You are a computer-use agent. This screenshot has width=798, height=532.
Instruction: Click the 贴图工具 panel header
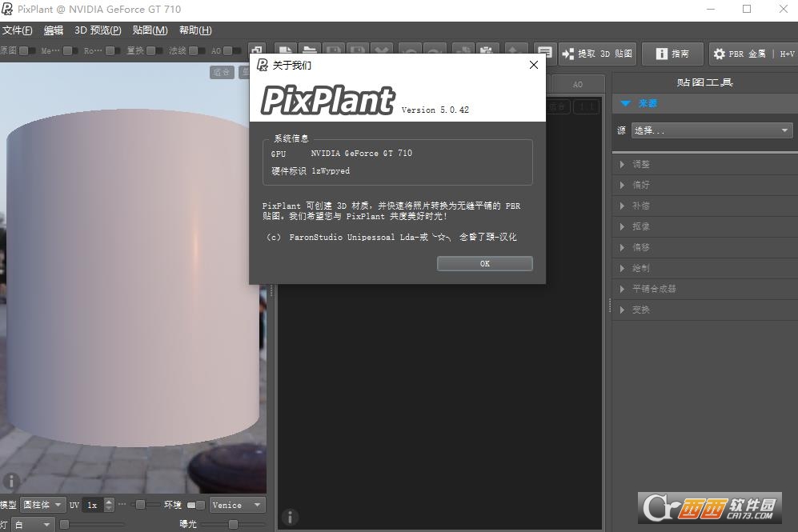705,82
